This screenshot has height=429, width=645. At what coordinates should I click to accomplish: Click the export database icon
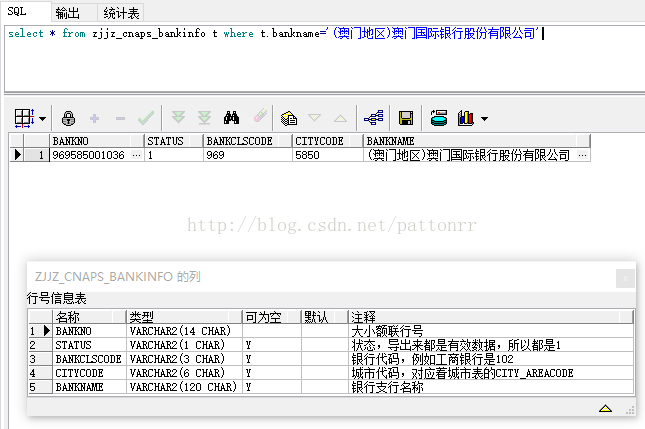pos(439,118)
